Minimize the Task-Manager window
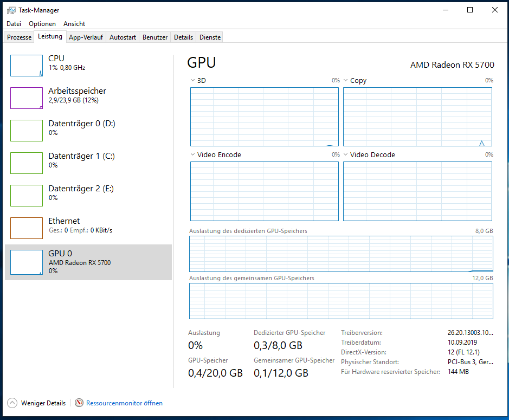The width and height of the screenshot is (509, 420). (446, 10)
